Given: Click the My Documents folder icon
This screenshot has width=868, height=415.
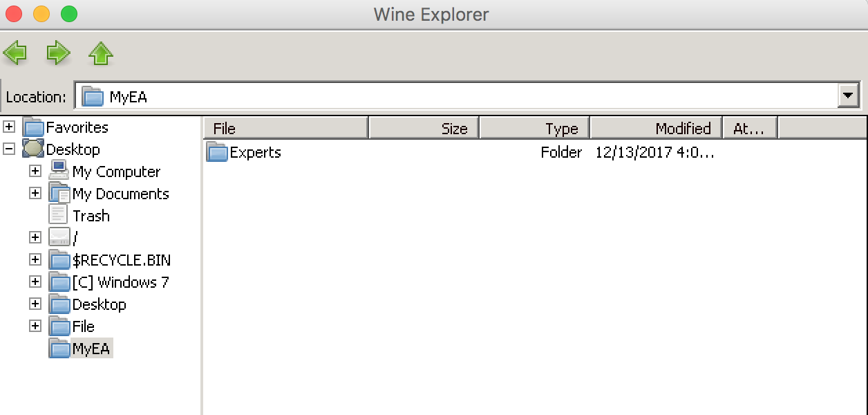Looking at the screenshot, I should click(59, 194).
